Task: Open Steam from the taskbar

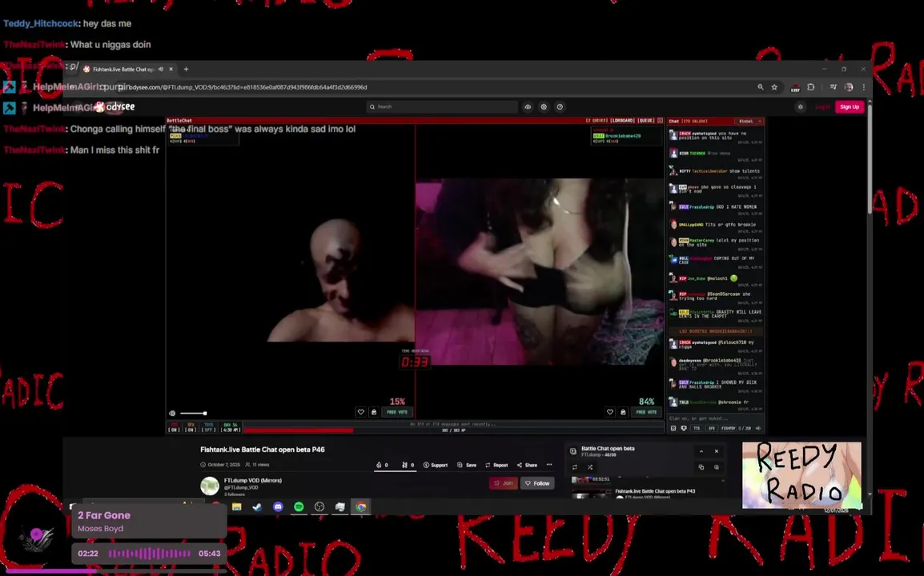Action: (x=257, y=507)
